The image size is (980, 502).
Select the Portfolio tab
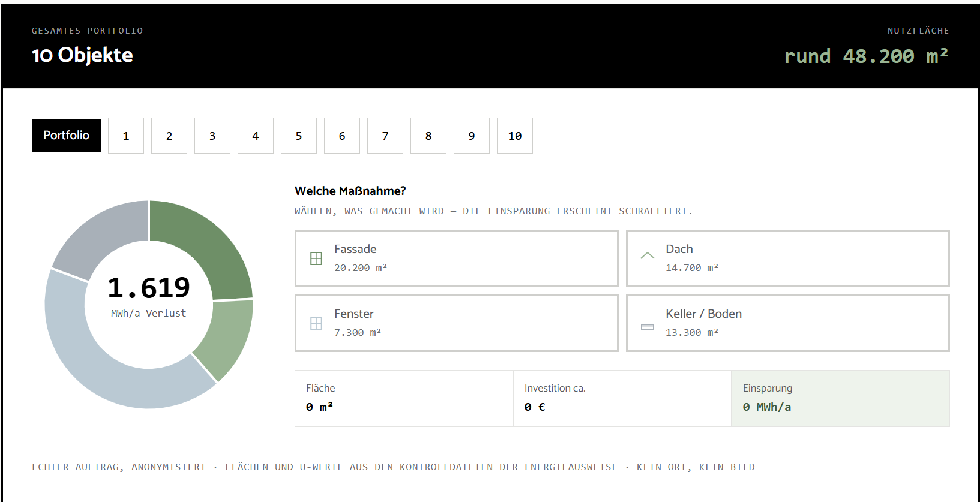(x=66, y=135)
